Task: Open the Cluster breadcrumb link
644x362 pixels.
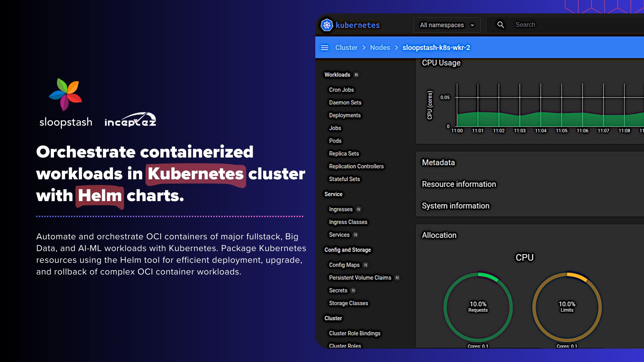Action: [346, 48]
